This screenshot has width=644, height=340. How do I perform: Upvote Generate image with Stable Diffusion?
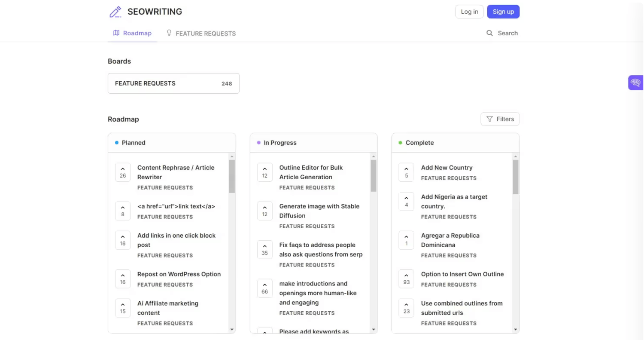264,211
